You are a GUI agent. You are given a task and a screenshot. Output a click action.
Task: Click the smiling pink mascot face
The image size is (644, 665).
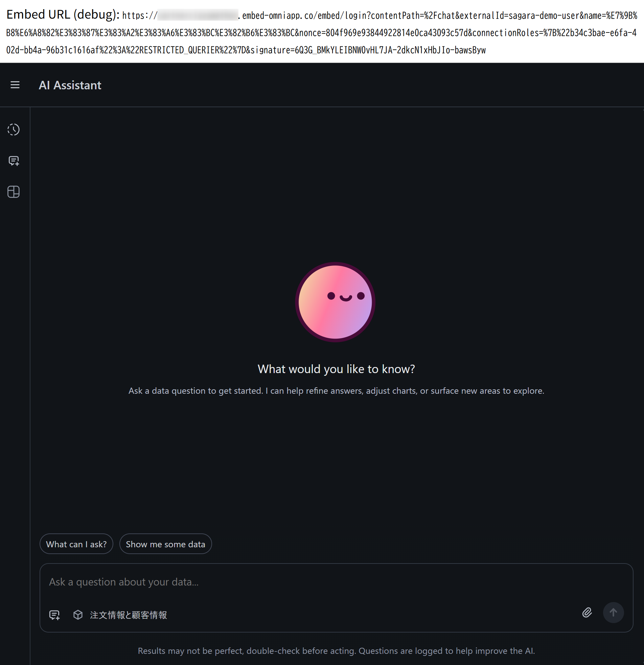click(335, 302)
